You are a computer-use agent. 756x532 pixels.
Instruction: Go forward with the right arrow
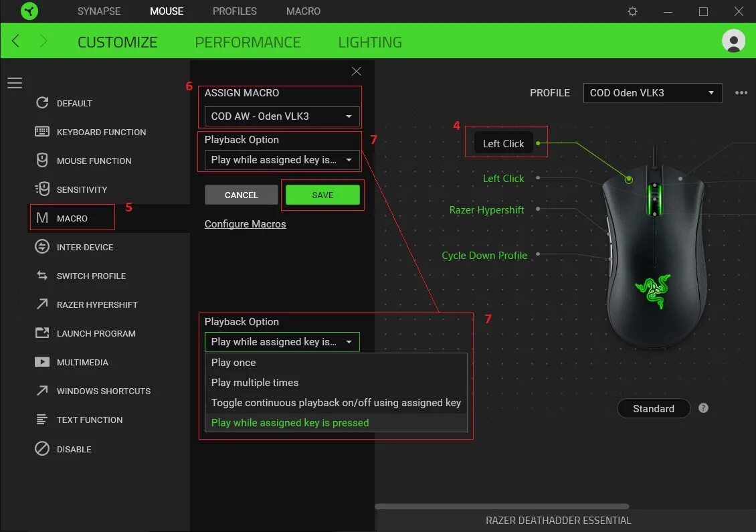coord(43,41)
